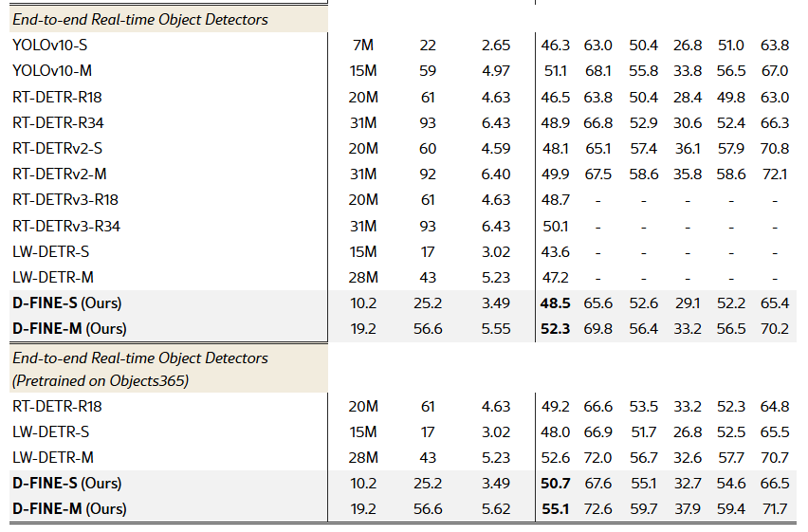The image size is (808, 532).
Task: Click the '66.9' cell
Action: pos(598,432)
